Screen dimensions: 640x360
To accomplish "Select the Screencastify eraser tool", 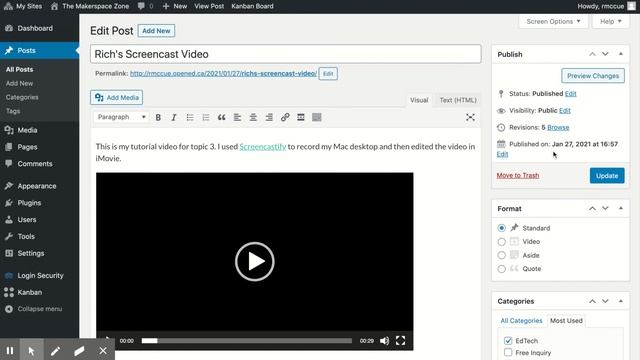I will pyautogui.click(x=80, y=350).
